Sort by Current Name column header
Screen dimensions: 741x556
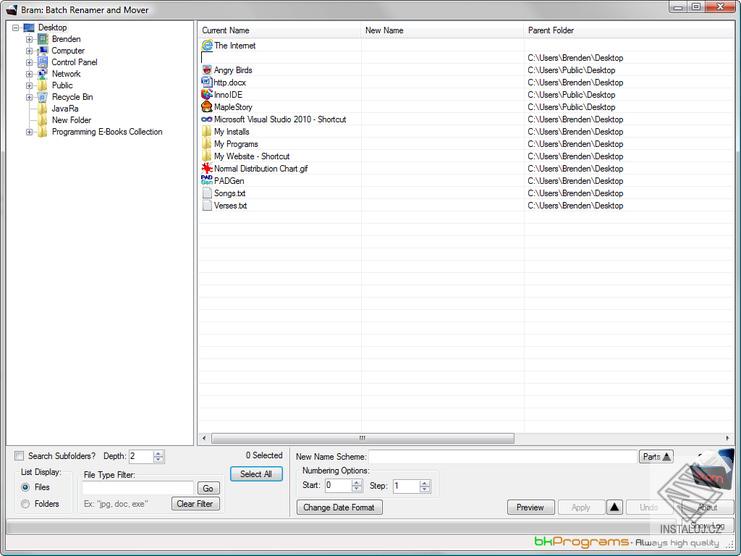tap(280, 30)
